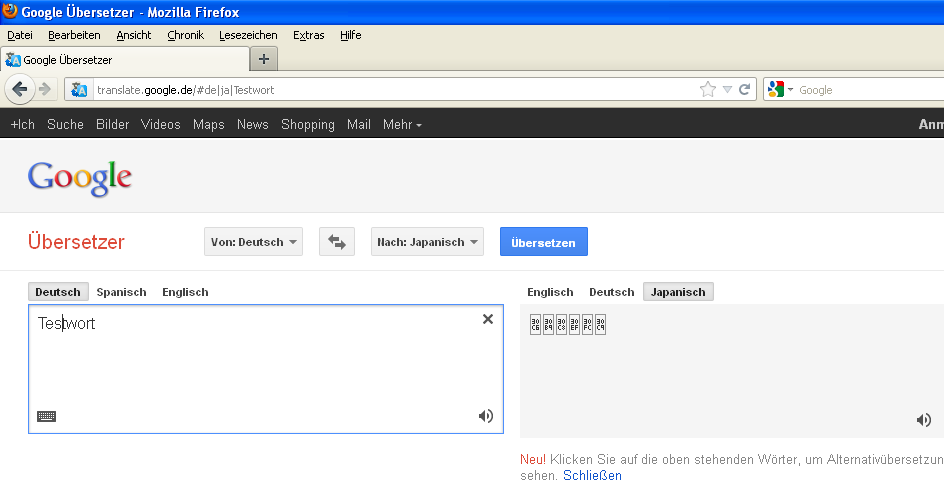
Task: Click the Firefox forward arrow button
Action: tap(45, 90)
